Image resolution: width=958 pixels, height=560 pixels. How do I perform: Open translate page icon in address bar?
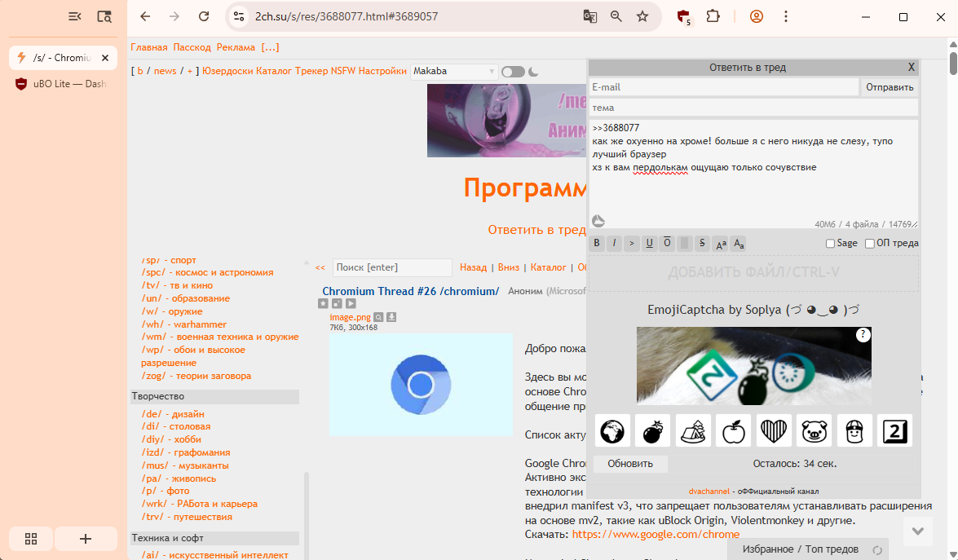point(589,16)
